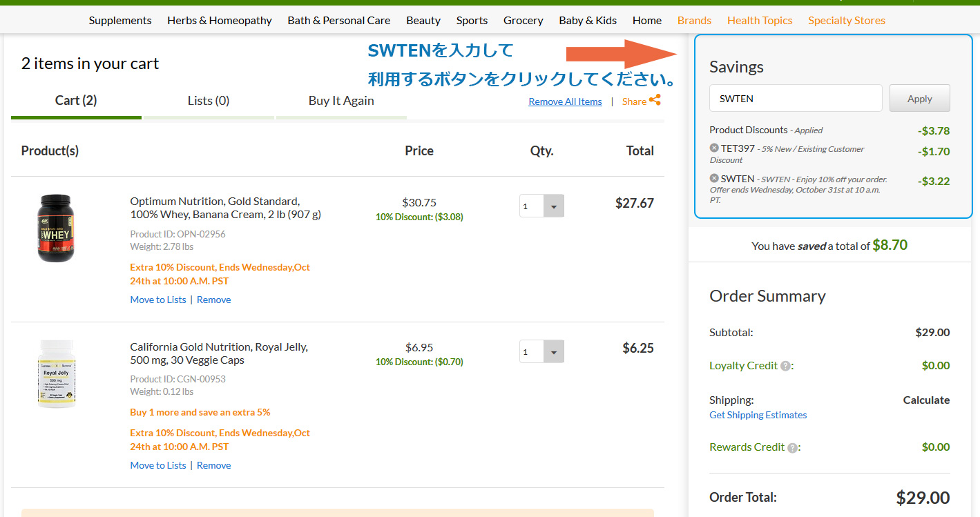Switch to the Buy It Again tab
Image resolution: width=980 pixels, height=517 pixels.
tap(341, 101)
